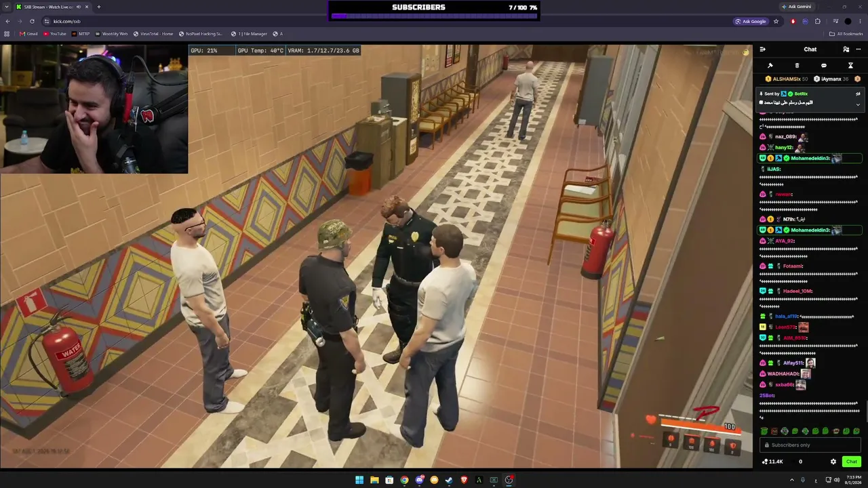Click chat username Hadeel_10M

tap(798, 291)
